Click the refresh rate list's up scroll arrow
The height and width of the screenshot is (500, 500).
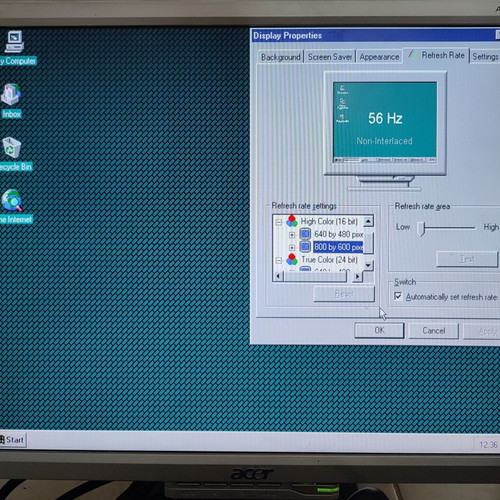click(368, 221)
